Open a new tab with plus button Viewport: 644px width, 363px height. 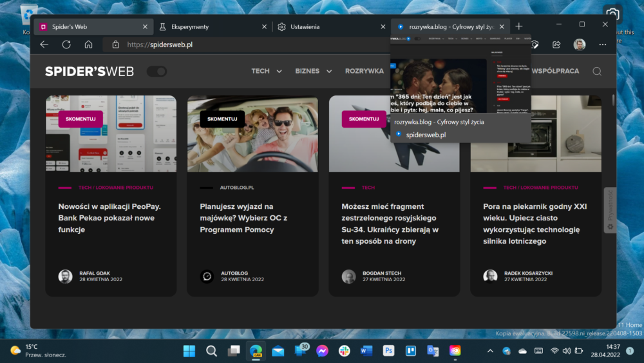[x=518, y=26]
